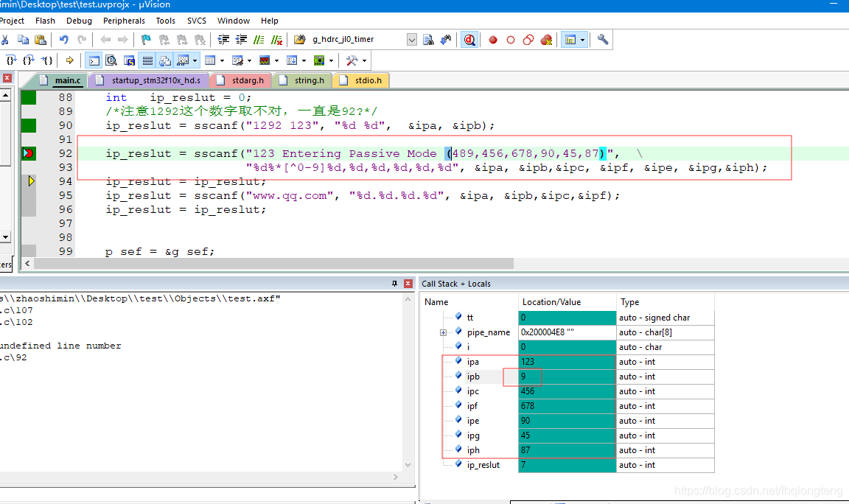Viewport: 849px width, 504px height.
Task: Open the g_hdrc_jl0_timer combo dropdown arrow
Action: pos(411,40)
